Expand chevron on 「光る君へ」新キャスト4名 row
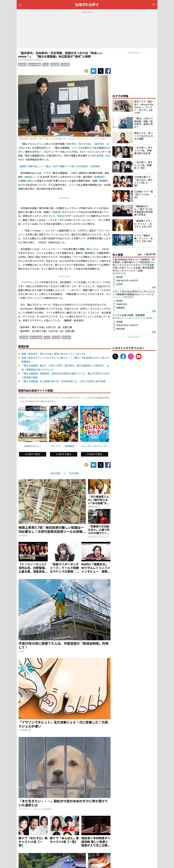 (x=155, y=152)
